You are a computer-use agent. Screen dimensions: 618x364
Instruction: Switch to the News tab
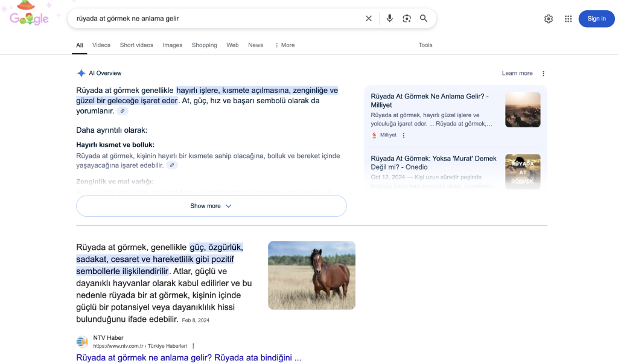click(255, 45)
